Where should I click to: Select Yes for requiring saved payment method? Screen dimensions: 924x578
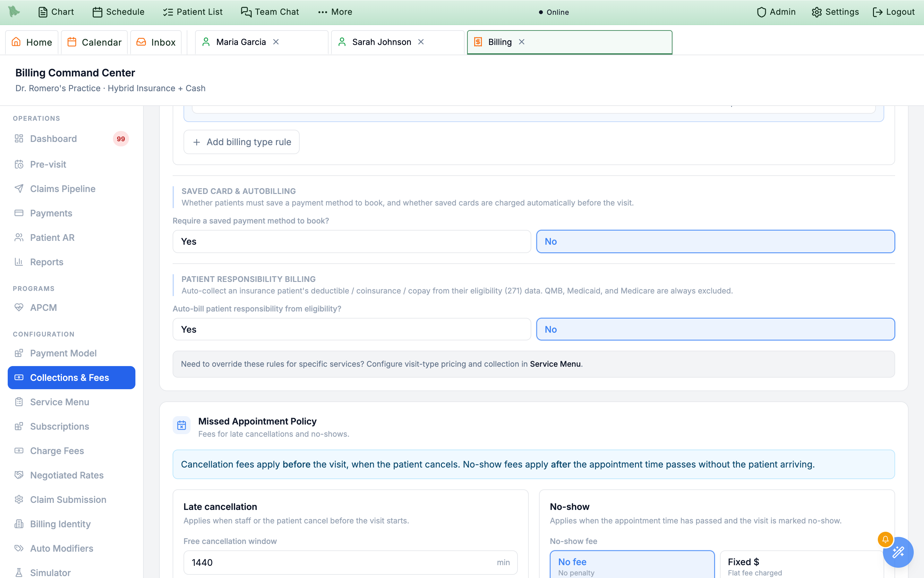click(x=352, y=241)
